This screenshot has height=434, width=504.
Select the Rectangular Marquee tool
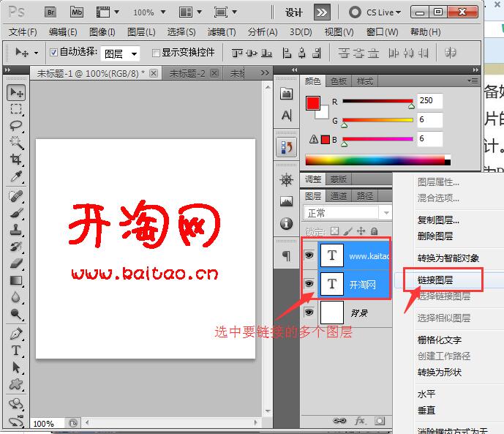tap(16, 109)
